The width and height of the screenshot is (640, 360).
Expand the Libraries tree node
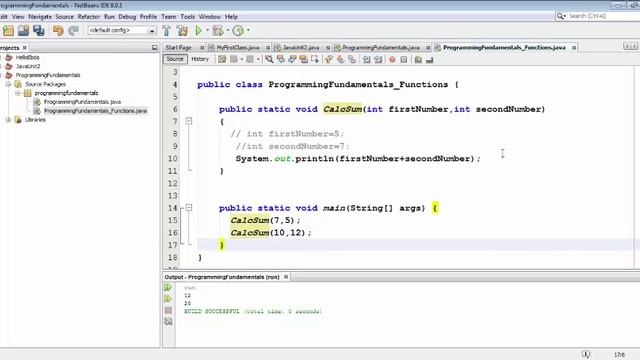pyautogui.click(x=8, y=120)
